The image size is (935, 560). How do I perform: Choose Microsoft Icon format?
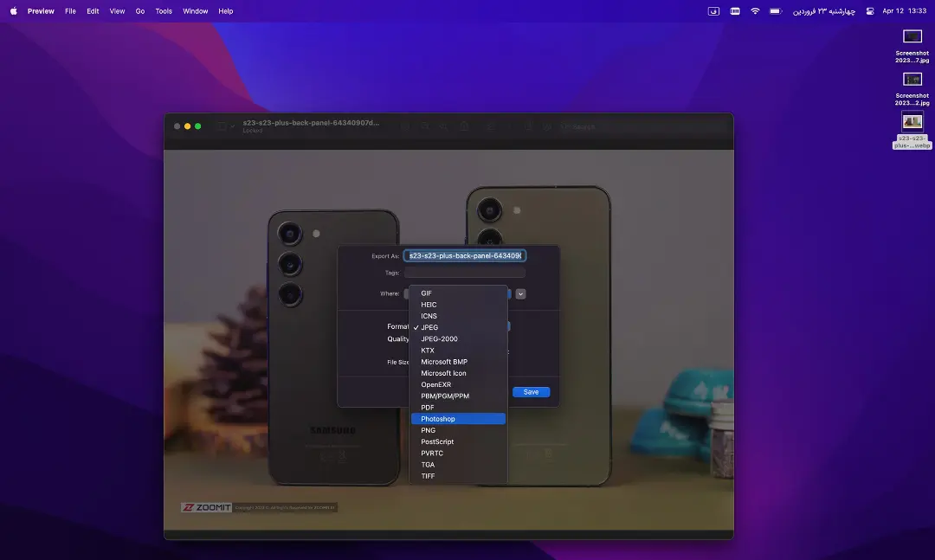(x=458, y=373)
